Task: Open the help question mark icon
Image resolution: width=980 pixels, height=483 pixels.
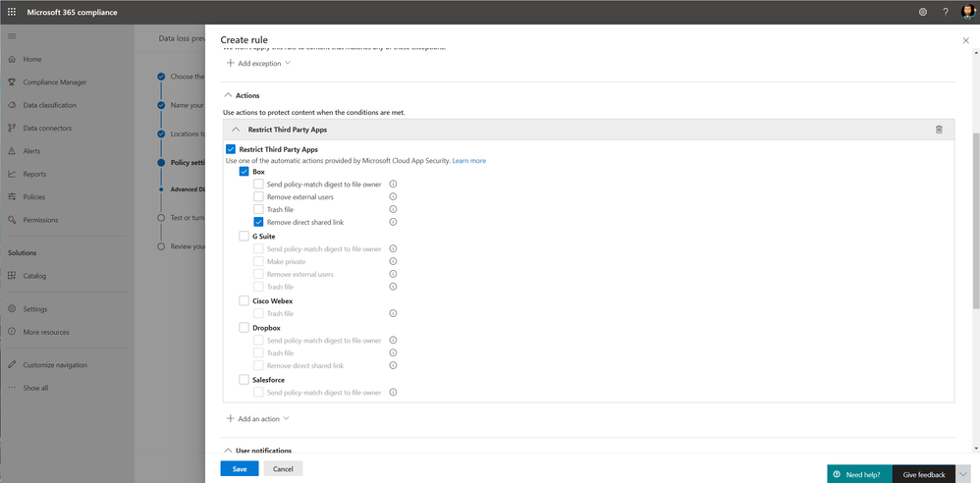Action: click(946, 12)
